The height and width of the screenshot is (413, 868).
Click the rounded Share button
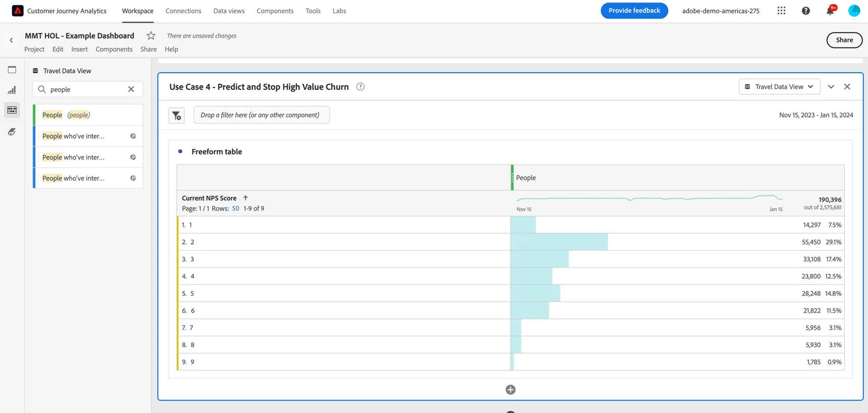coord(844,40)
